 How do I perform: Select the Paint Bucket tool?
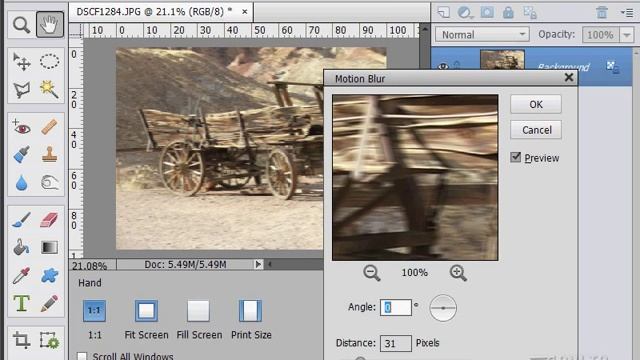click(21, 247)
